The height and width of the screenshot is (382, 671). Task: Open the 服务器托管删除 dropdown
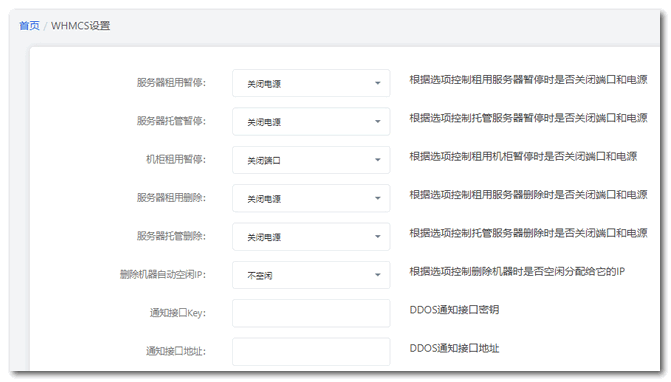click(x=311, y=237)
